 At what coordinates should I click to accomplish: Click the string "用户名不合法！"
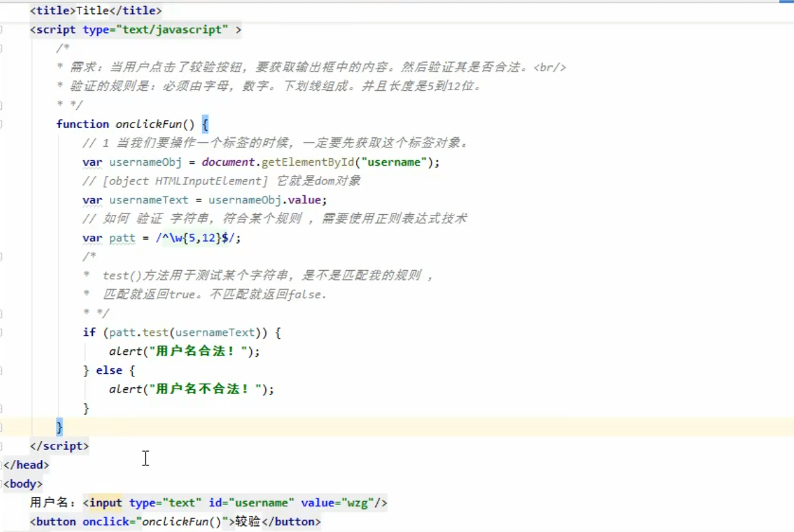pyautogui.click(x=205, y=389)
